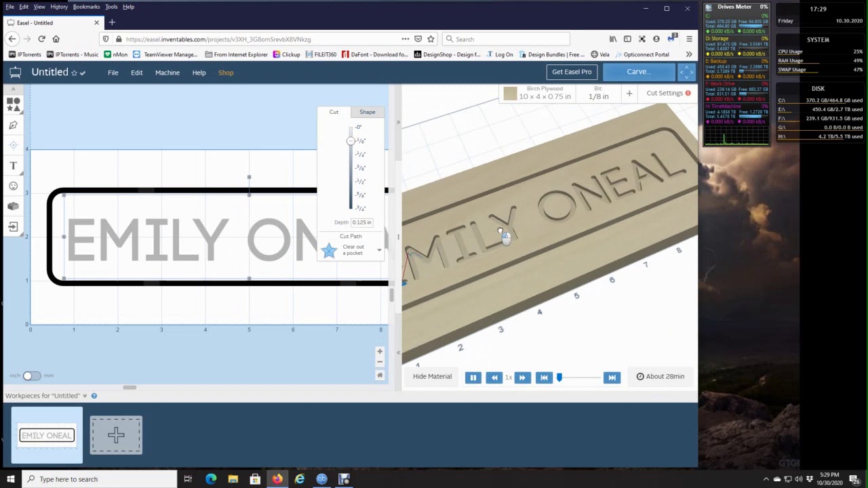
Task: Star the Untitled project
Action: pos(74,73)
